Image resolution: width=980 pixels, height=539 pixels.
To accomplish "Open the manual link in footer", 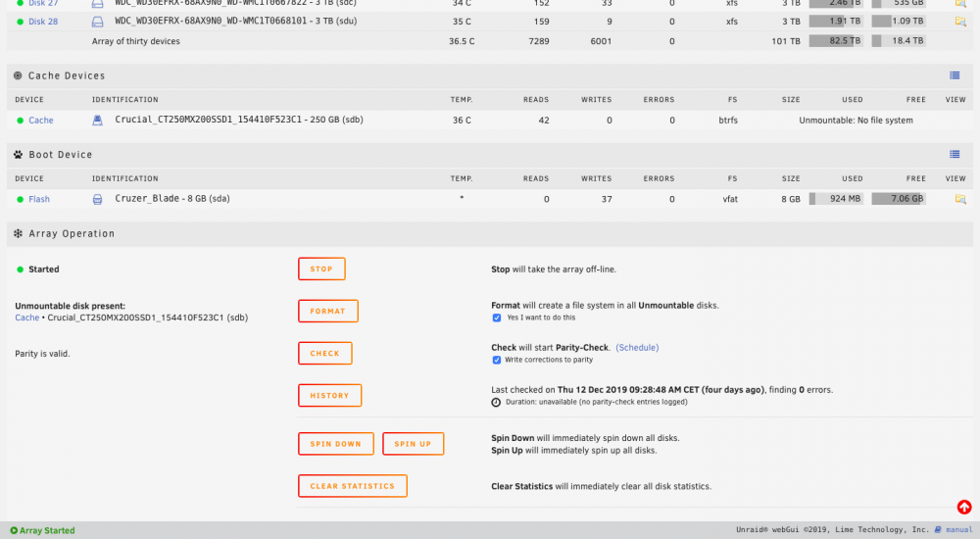I will 958,529.
